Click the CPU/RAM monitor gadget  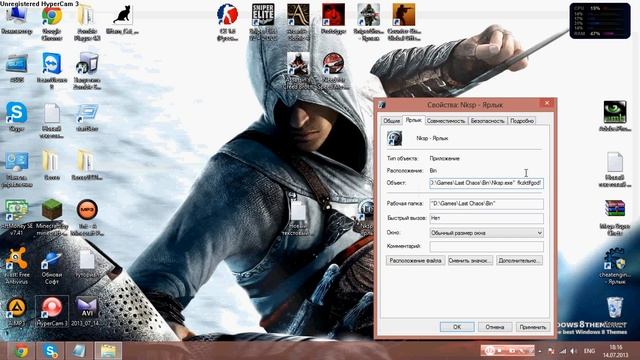pos(600,20)
